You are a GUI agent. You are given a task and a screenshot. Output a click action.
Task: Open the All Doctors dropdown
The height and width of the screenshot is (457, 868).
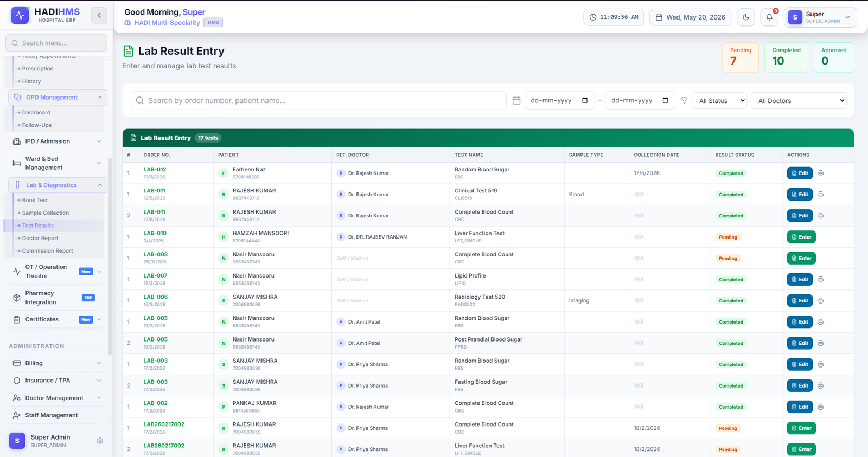(x=799, y=101)
